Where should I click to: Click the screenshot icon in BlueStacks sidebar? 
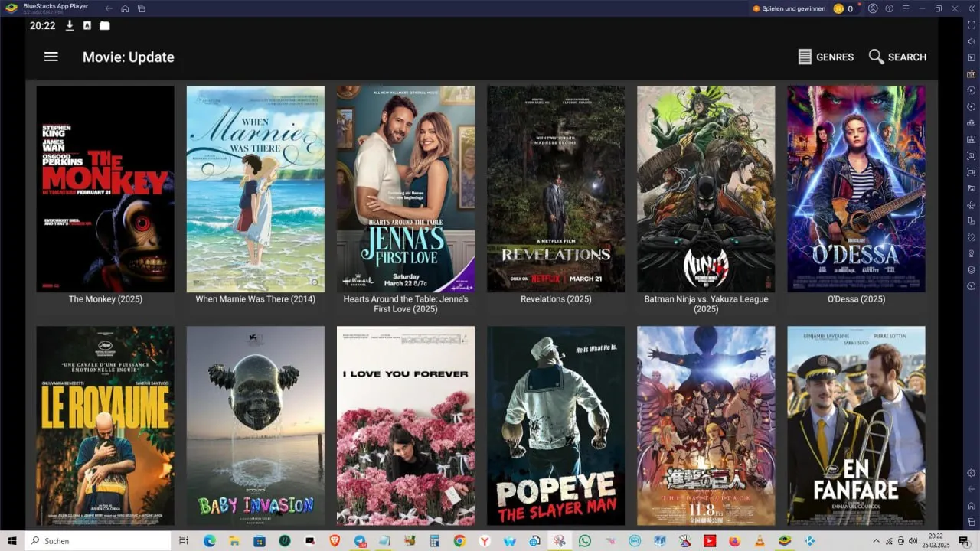pyautogui.click(x=971, y=155)
